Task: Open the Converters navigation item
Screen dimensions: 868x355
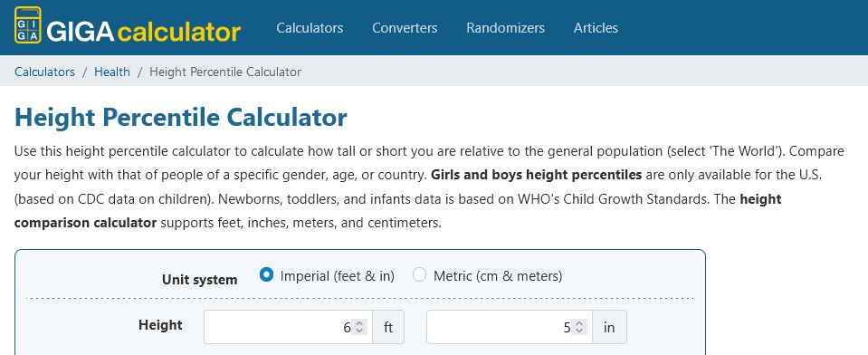Action: (x=405, y=28)
